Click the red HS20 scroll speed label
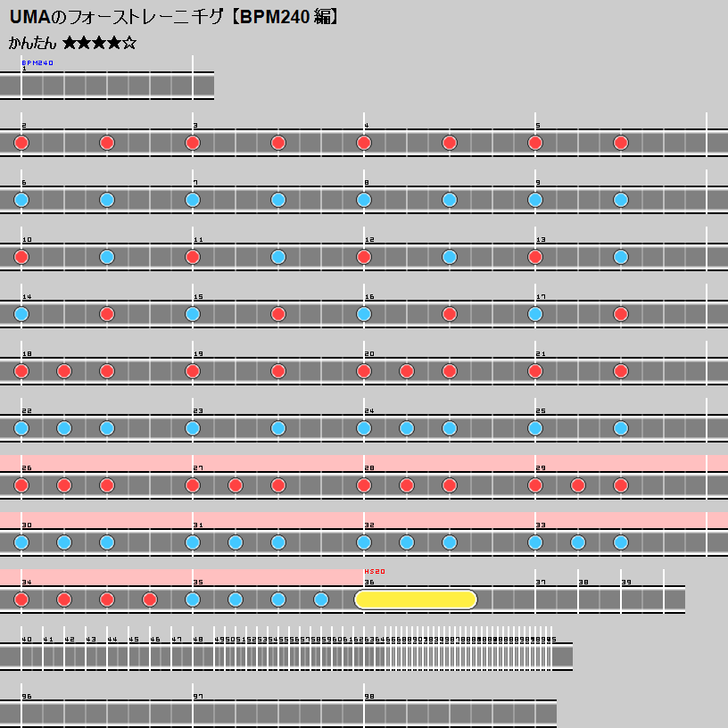Screen dimensions: 728x728 [375, 571]
